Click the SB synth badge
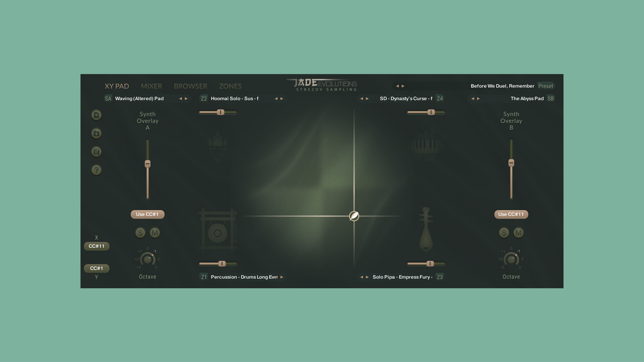Image resolution: width=644 pixels, height=362 pixels. (551, 99)
